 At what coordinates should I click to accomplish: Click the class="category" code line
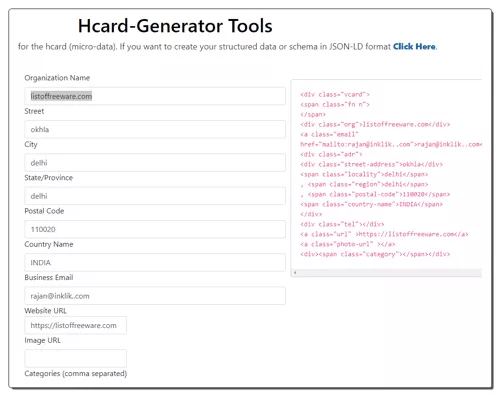tap(375, 254)
